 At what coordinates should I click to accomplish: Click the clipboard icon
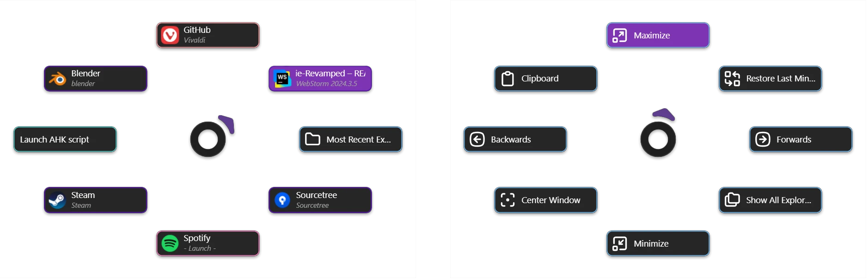tap(508, 79)
